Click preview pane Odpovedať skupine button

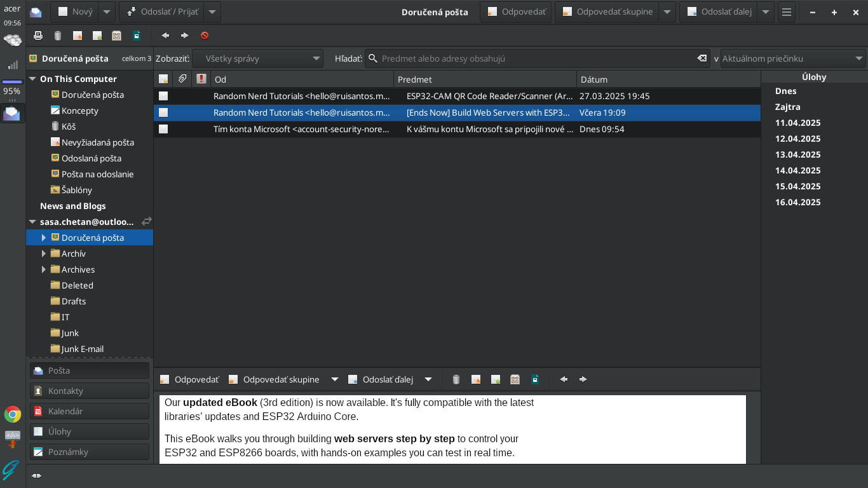coord(274,379)
